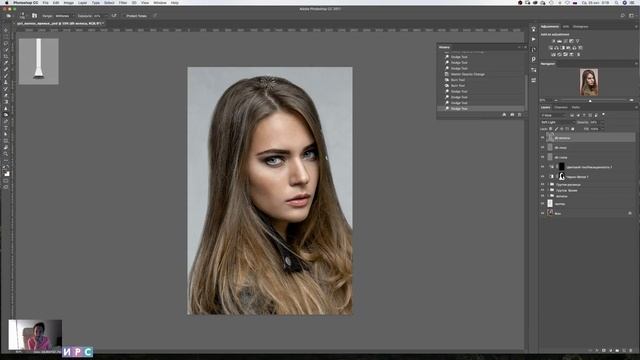Select the Hand tool
Image resolution: width=640 pixels, height=360 pixels.
click(6, 148)
